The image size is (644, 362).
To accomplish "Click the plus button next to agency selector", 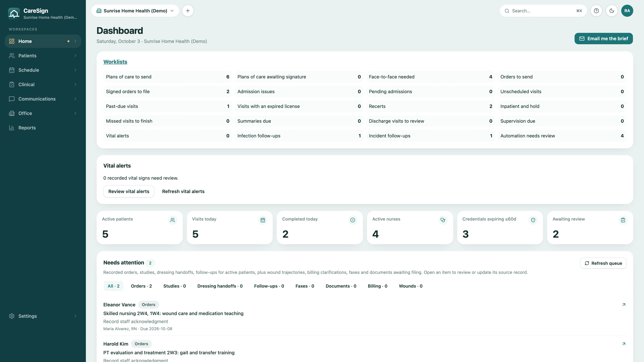I will point(188,11).
